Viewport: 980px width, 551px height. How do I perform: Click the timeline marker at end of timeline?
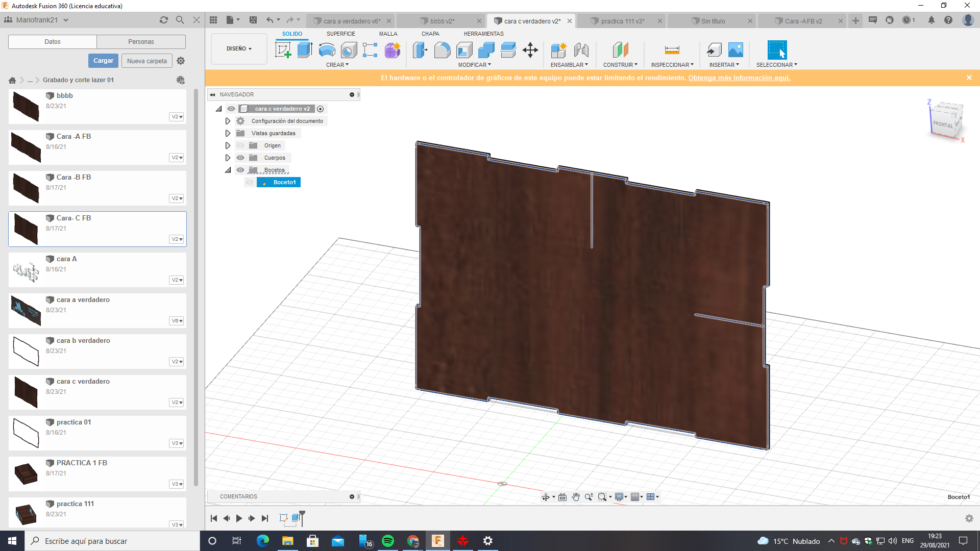click(302, 515)
